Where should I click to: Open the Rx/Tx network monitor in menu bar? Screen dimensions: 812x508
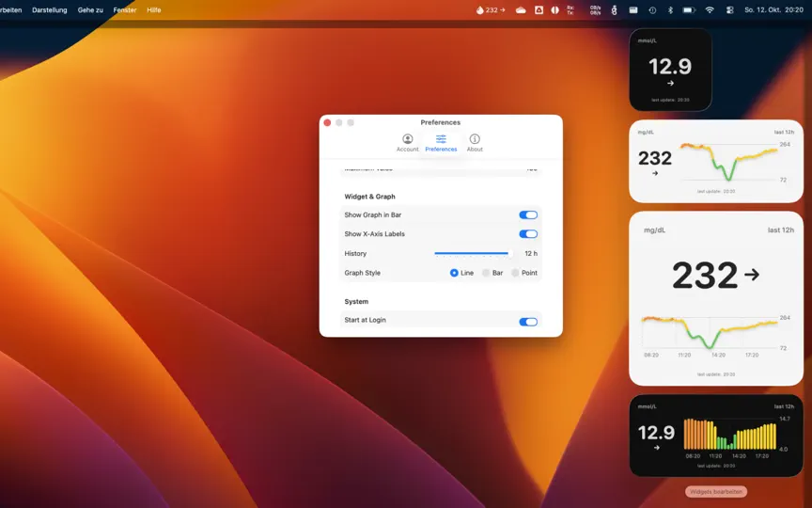point(570,9)
